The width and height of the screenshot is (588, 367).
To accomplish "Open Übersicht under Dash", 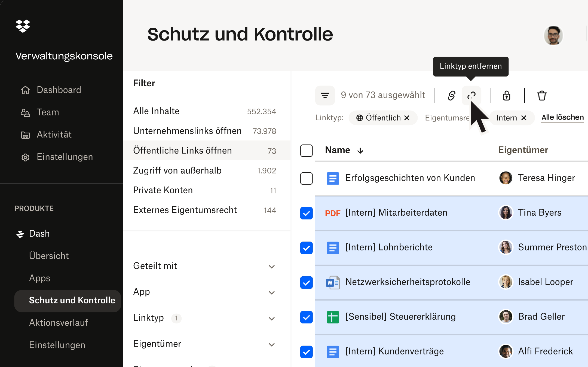I will tap(49, 256).
